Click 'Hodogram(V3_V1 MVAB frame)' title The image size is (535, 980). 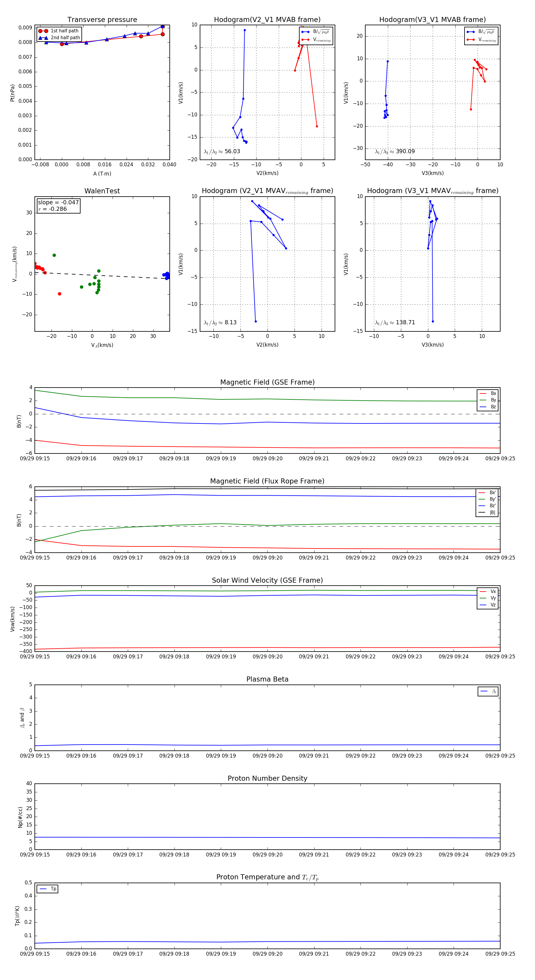coord(432,20)
